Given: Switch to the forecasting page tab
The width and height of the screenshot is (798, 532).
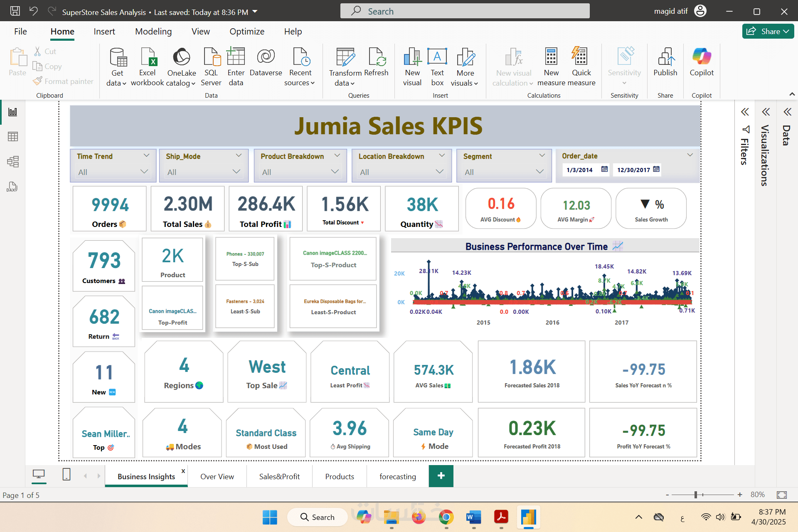Looking at the screenshot, I should pyautogui.click(x=397, y=477).
